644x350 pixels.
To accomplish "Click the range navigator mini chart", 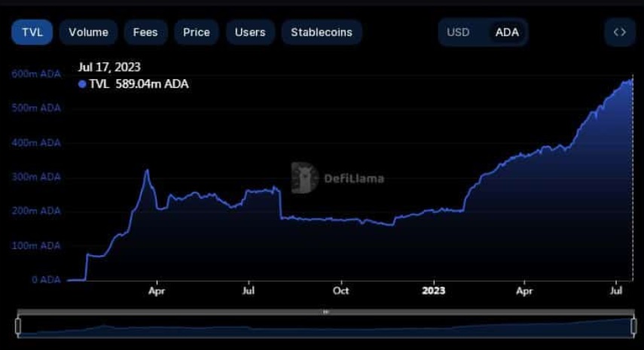I will [x=325, y=327].
